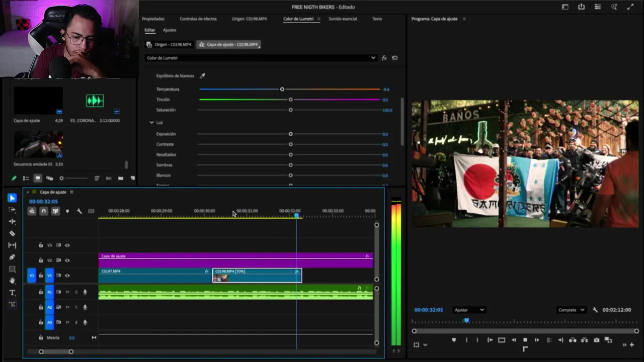Toggle linked selection in timeline
This screenshot has width=644, height=362.
pos(55,211)
